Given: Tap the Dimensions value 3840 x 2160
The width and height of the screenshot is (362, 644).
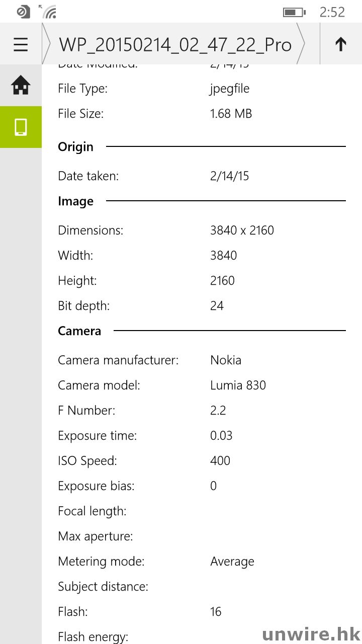Looking at the screenshot, I should click(x=242, y=230).
